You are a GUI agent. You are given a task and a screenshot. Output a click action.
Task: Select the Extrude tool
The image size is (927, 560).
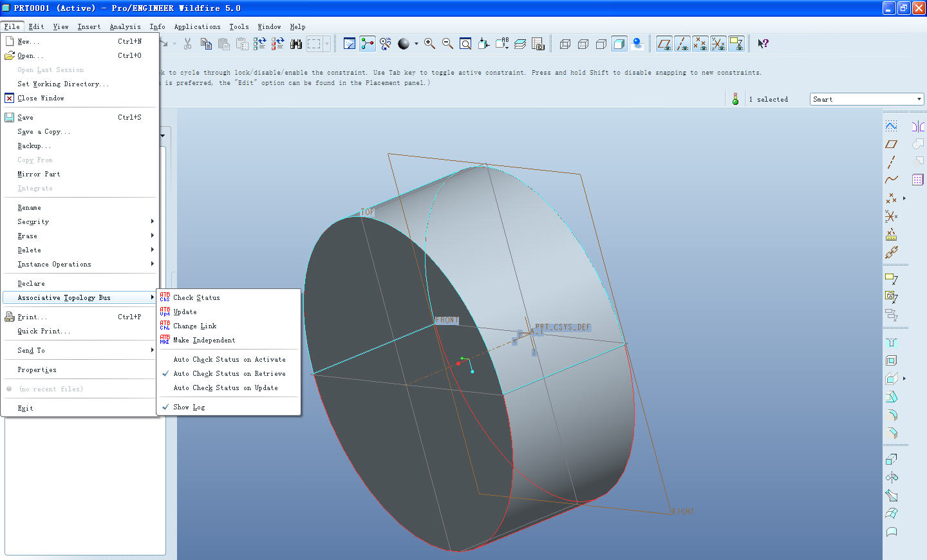[x=892, y=460]
